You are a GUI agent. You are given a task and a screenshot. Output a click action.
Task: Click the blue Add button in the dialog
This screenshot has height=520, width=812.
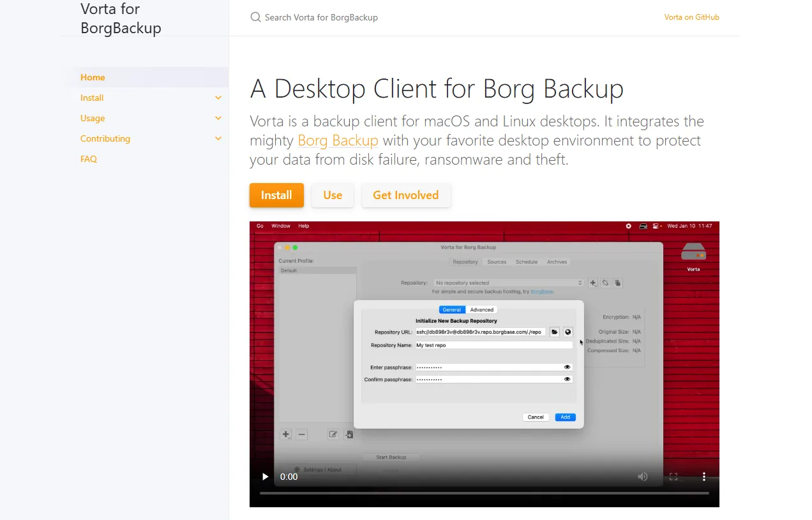565,417
